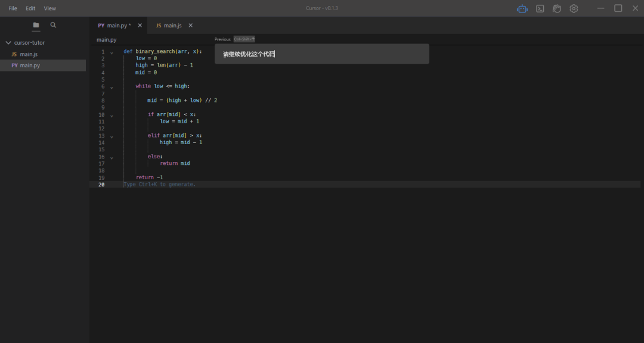
Task: Click 'elif arr[mid] > x:' line
Action: [175, 135]
